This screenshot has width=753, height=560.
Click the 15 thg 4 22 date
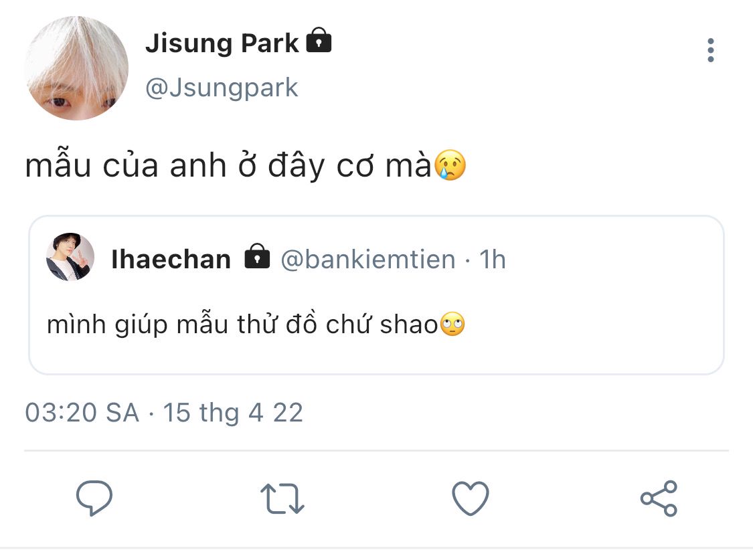tap(233, 412)
